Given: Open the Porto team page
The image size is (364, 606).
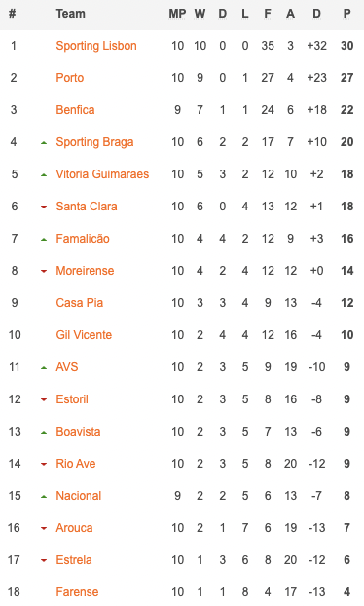Looking at the screenshot, I should click(70, 78).
